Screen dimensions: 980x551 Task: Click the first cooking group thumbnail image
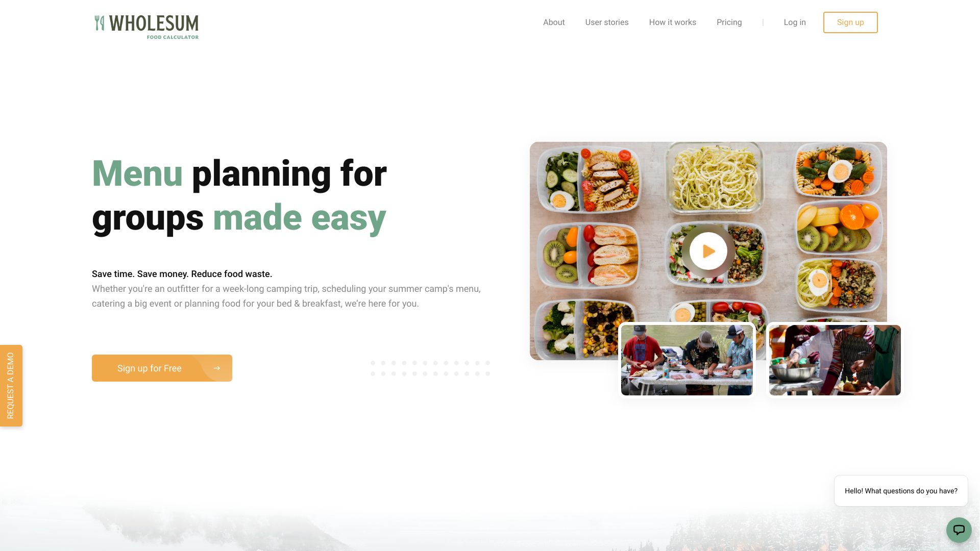point(687,360)
